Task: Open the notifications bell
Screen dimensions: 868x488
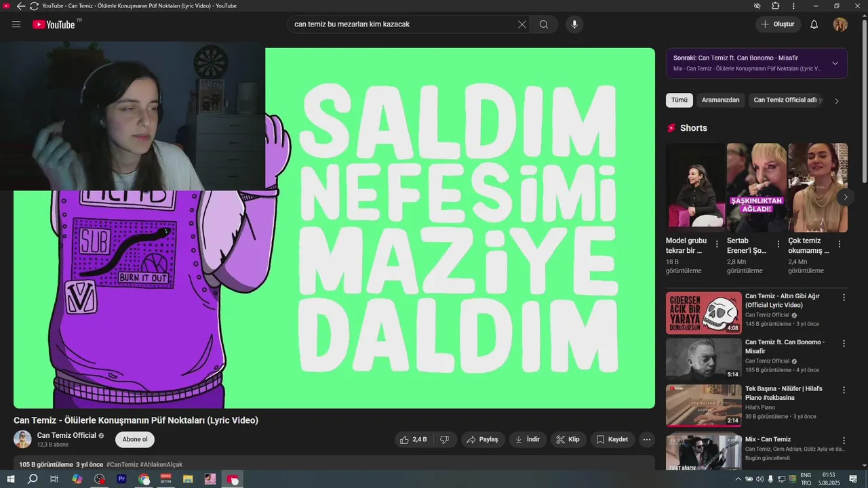Action: click(x=814, y=24)
